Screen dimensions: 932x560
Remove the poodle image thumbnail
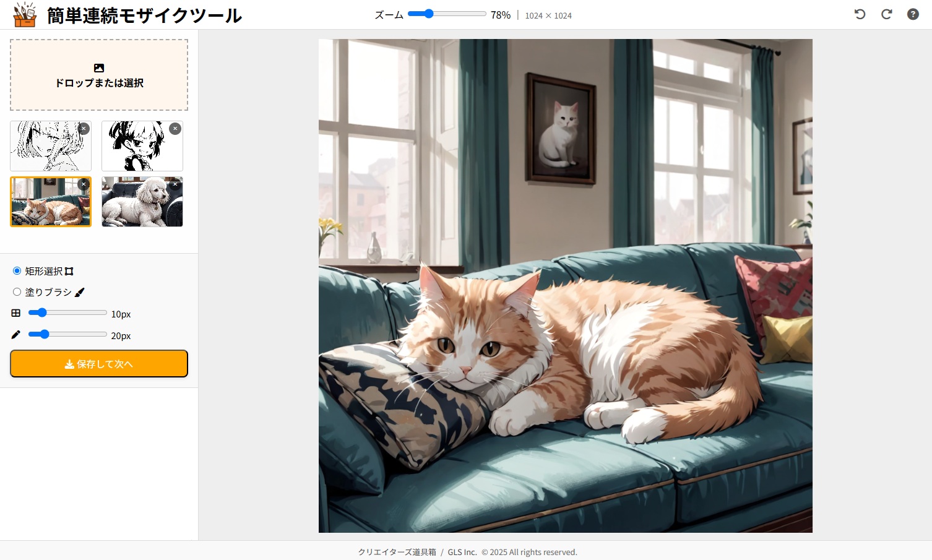(x=175, y=184)
